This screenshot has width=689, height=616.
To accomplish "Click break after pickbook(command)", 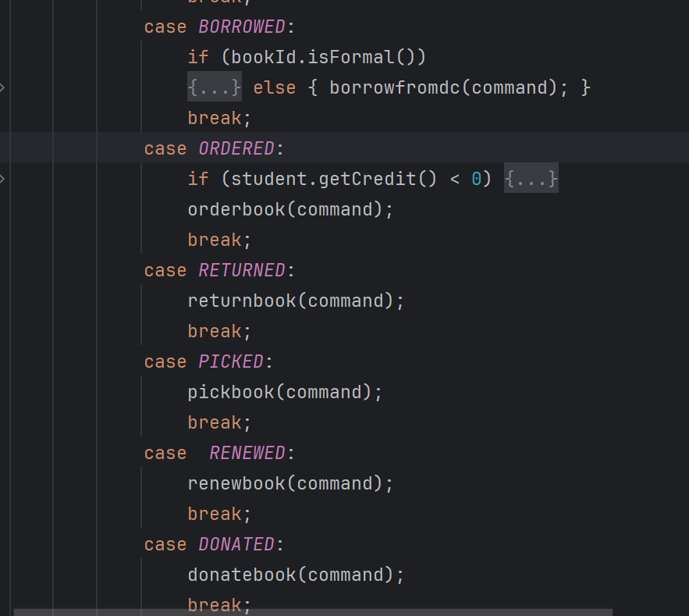I will (215, 422).
